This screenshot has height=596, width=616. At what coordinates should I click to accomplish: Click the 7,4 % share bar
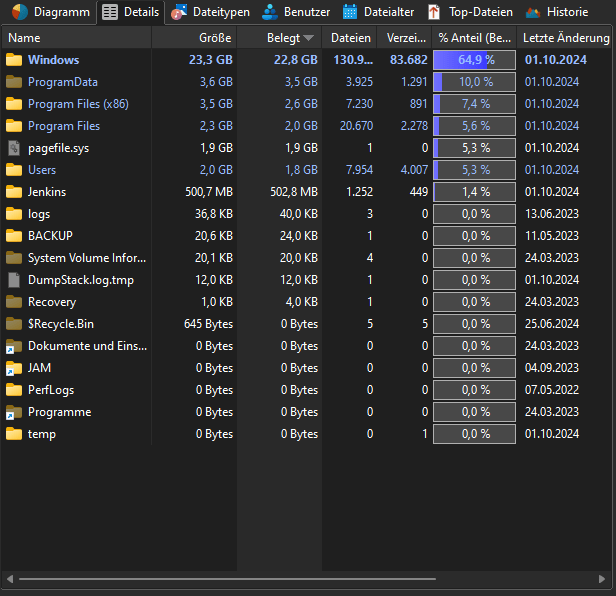click(x=474, y=104)
